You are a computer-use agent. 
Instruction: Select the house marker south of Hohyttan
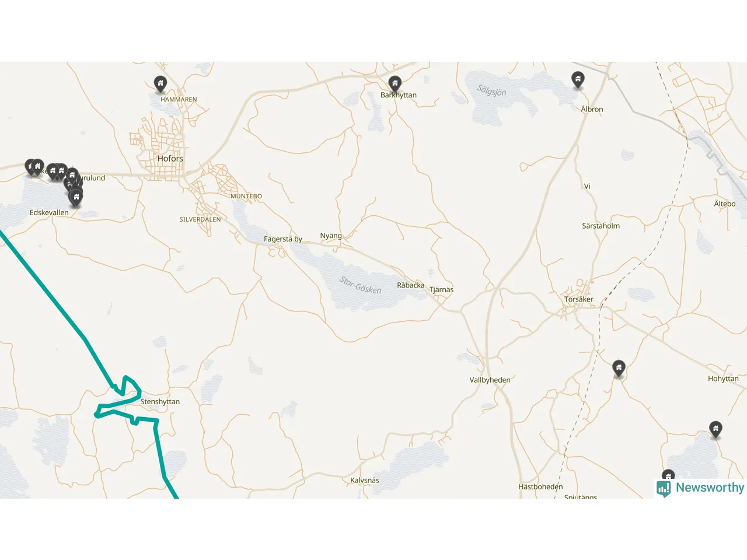(x=715, y=429)
